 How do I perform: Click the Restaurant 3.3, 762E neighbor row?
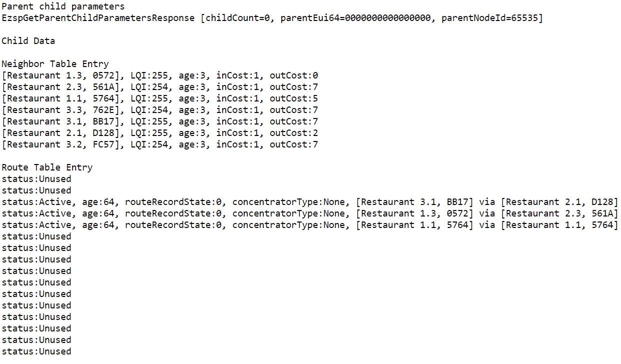[160, 110]
